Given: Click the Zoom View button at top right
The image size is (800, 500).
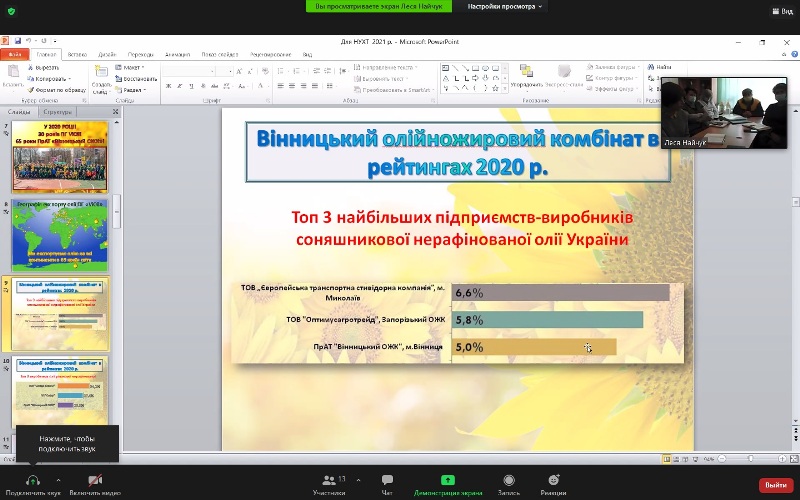Looking at the screenshot, I should (x=783, y=11).
